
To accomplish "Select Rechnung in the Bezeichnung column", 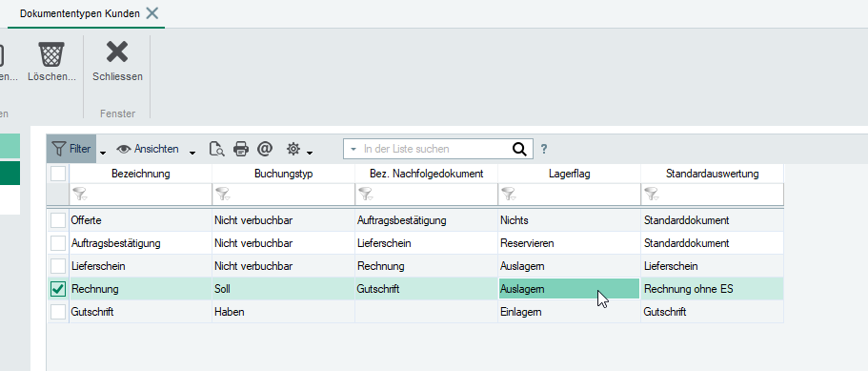I will (x=141, y=289).
